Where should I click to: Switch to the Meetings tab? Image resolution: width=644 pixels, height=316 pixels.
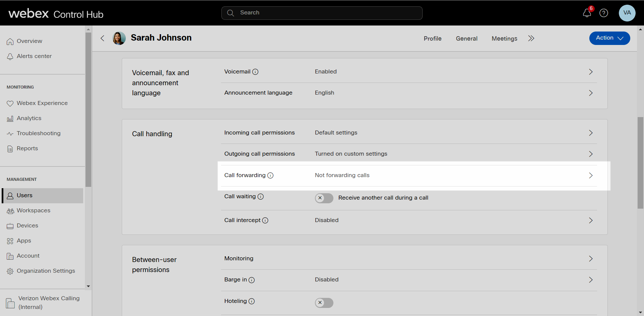point(504,39)
